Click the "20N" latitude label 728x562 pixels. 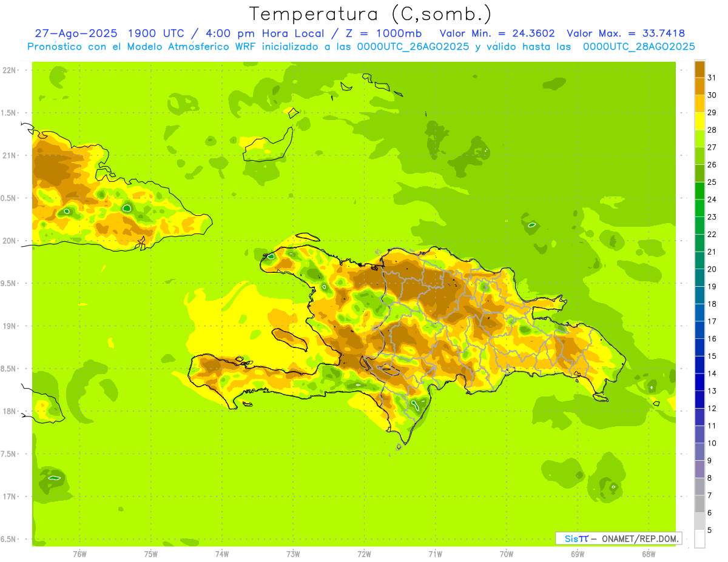tap(10, 241)
